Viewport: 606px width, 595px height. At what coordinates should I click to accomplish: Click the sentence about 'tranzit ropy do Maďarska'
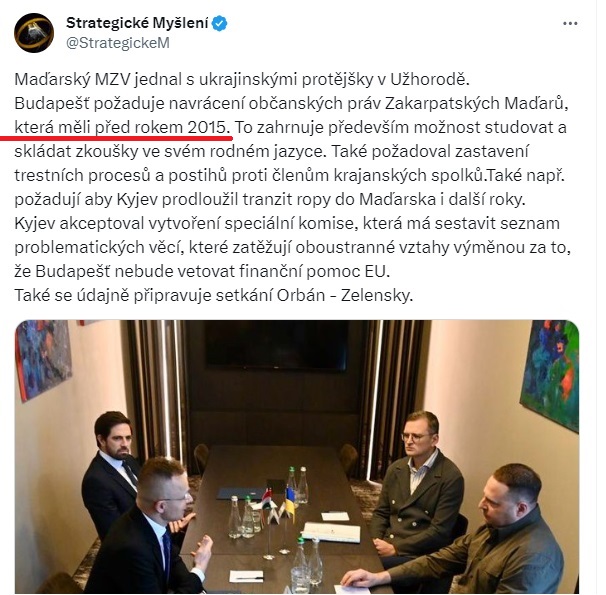pos(270,200)
